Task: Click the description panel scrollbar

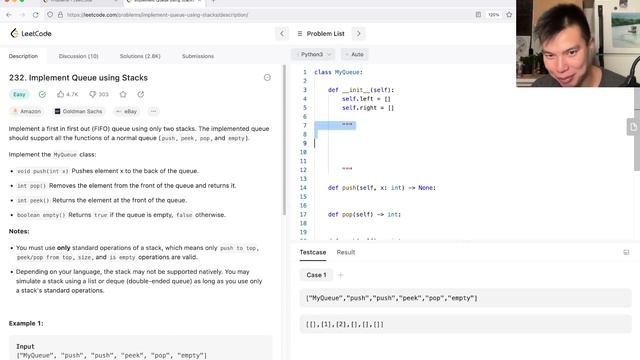Action: point(284,140)
